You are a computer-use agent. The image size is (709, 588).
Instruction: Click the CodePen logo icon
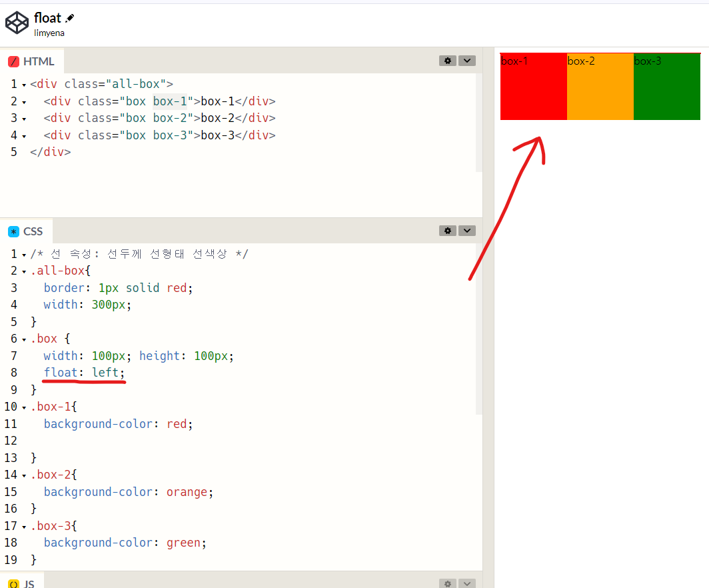pyautogui.click(x=17, y=23)
